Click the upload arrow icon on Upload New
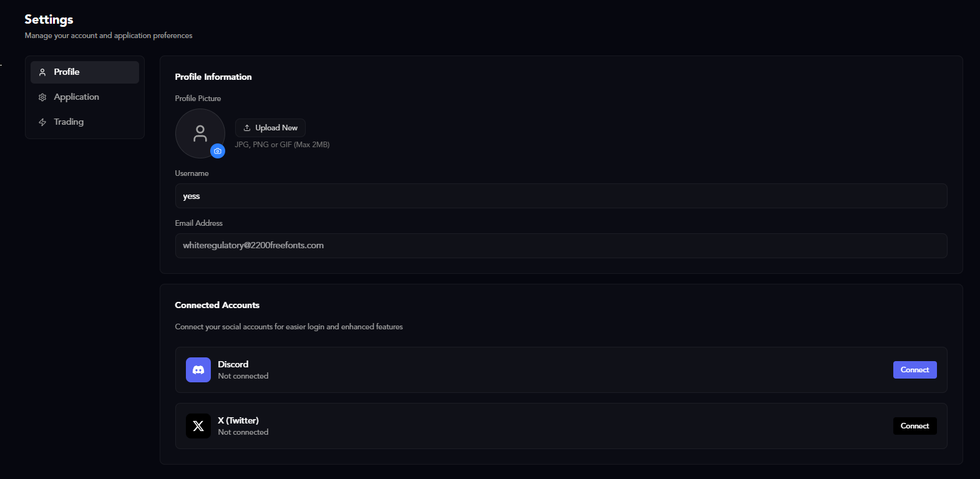The width and height of the screenshot is (980, 479). pyautogui.click(x=247, y=127)
